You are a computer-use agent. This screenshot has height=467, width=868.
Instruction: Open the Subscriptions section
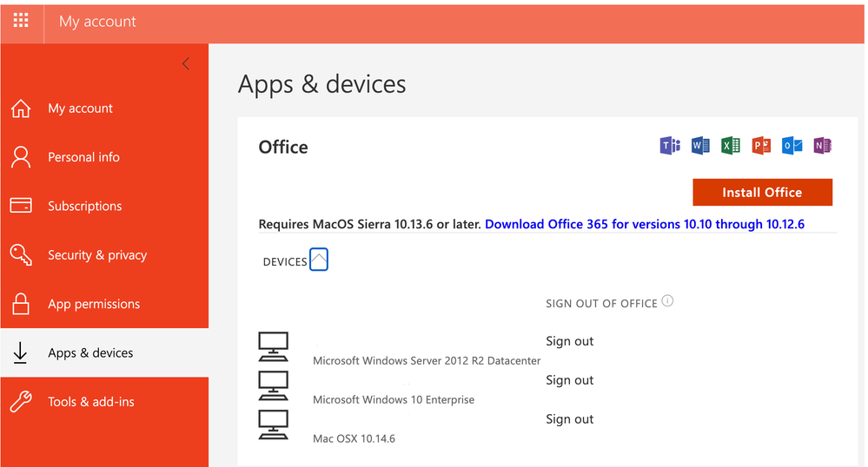coord(84,207)
